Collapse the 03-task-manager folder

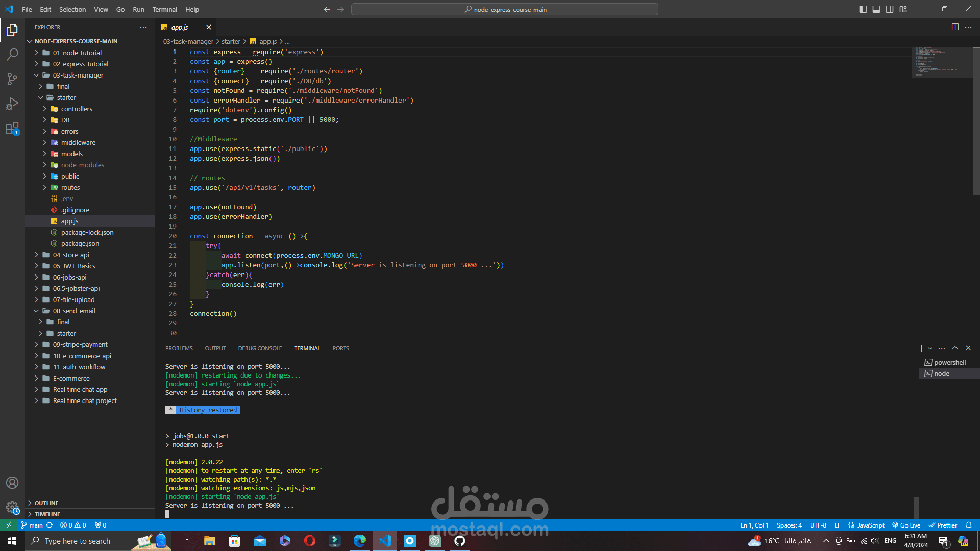78,75
